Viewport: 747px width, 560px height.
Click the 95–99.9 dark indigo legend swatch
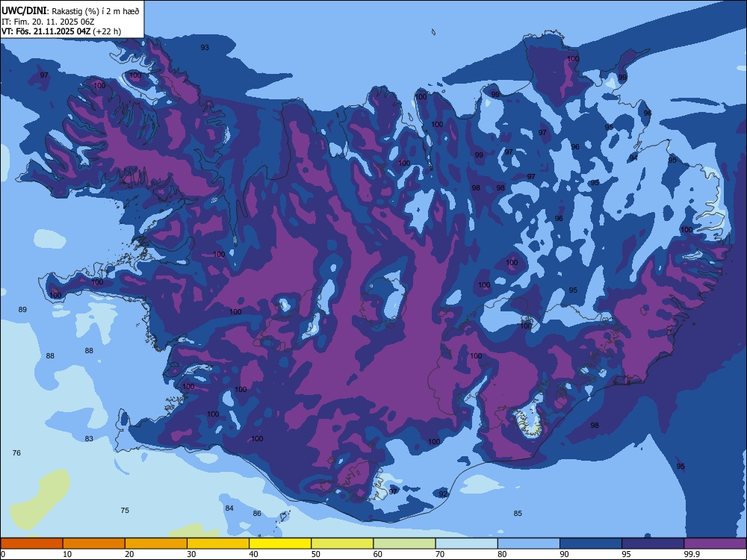tap(653, 544)
